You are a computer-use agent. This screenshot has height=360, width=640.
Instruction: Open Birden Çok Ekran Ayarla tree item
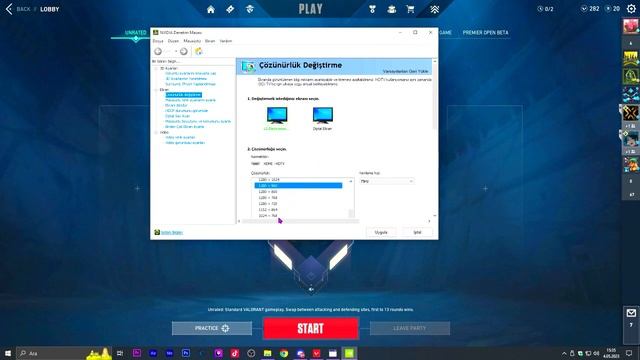tap(184, 127)
